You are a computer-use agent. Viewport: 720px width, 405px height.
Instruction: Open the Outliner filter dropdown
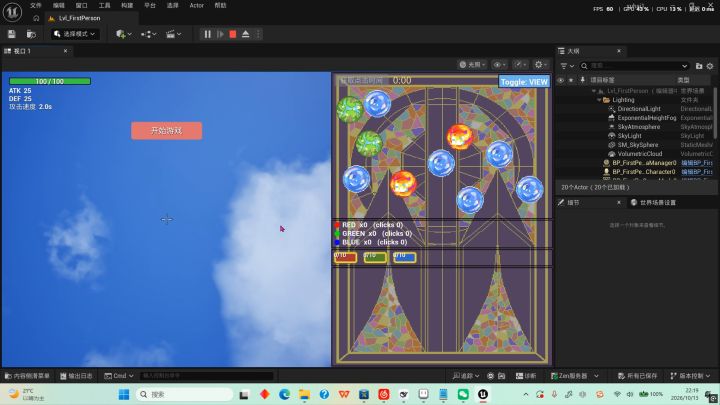[567, 66]
